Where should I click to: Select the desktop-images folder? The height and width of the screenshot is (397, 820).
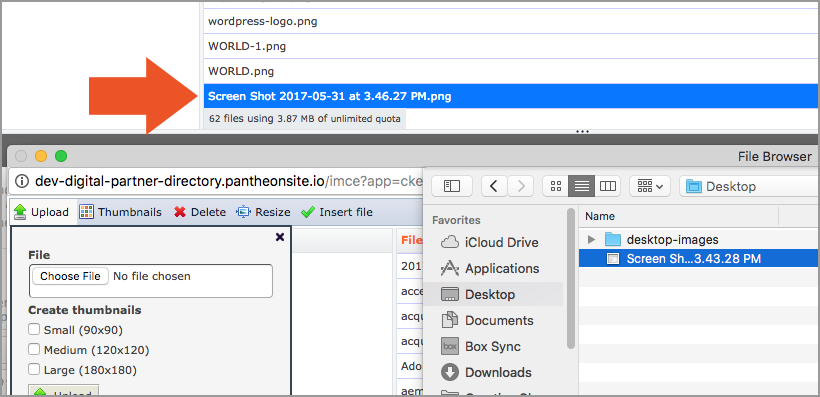point(673,240)
